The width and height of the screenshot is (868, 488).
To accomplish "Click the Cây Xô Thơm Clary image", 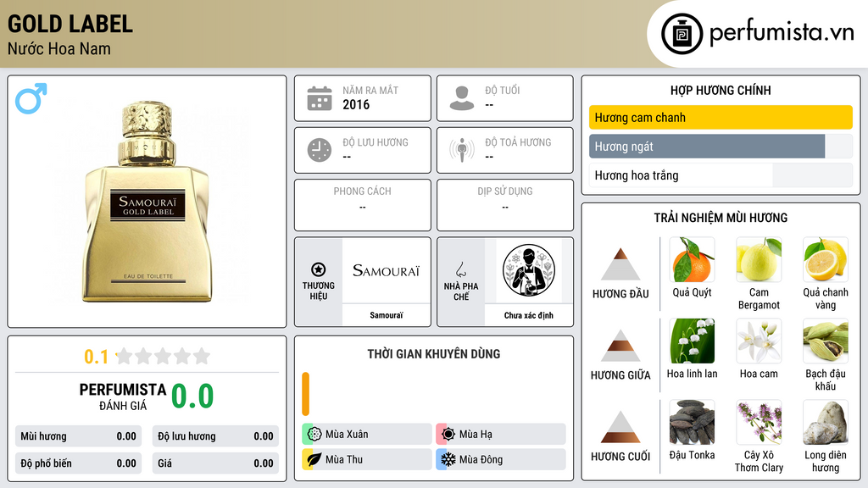I will [x=759, y=422].
